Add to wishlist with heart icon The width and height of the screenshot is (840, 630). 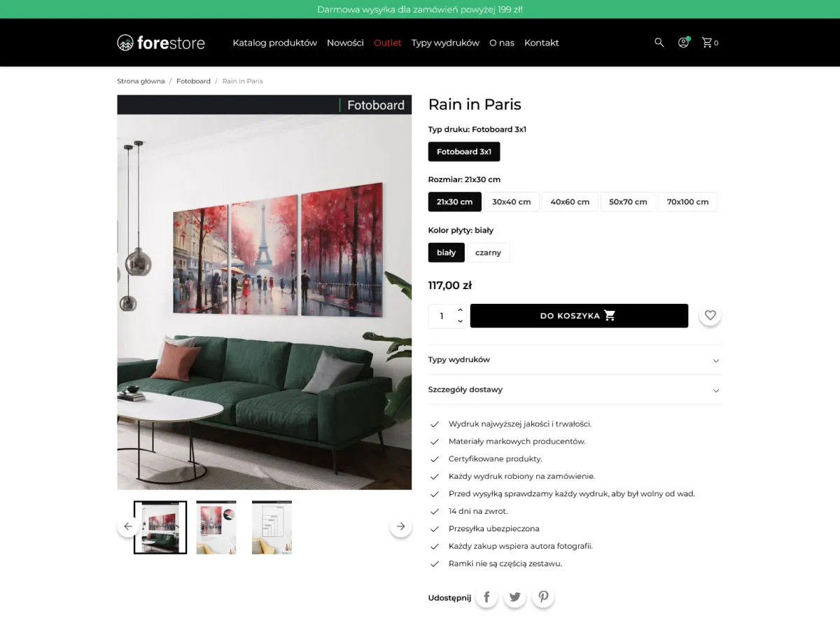pyautogui.click(x=710, y=316)
